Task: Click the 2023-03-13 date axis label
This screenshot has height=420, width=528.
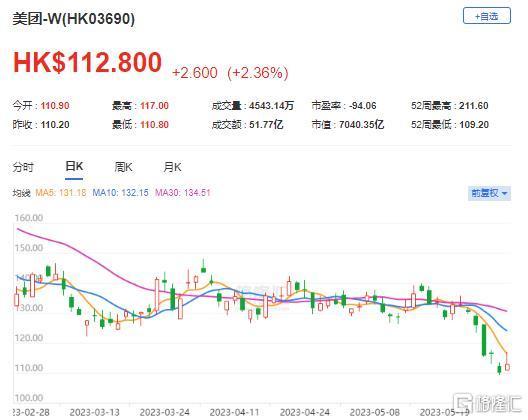Action: click(95, 412)
